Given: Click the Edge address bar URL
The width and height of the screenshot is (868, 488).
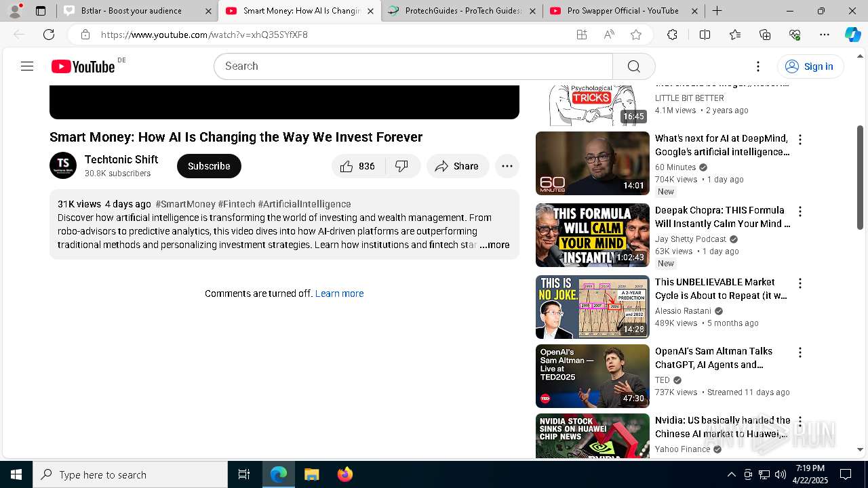Looking at the screenshot, I should [x=205, y=35].
